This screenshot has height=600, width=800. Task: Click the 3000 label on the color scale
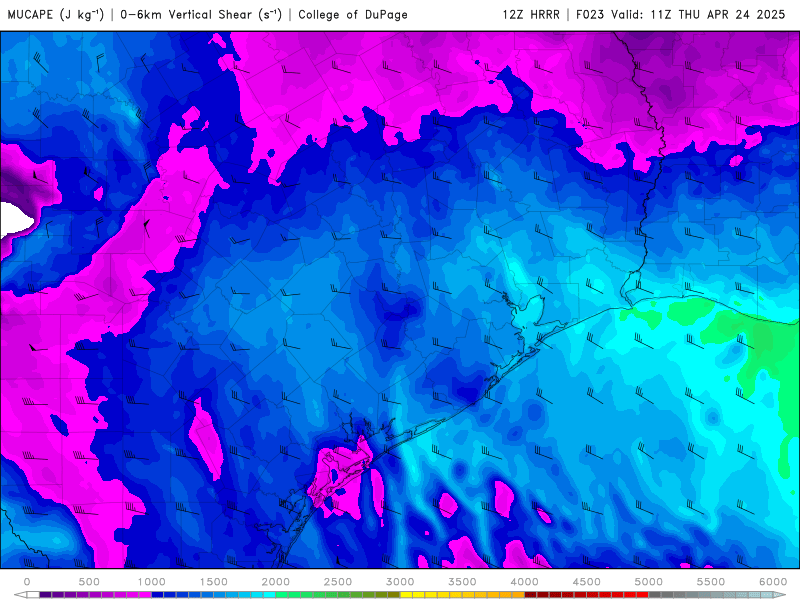[400, 582]
